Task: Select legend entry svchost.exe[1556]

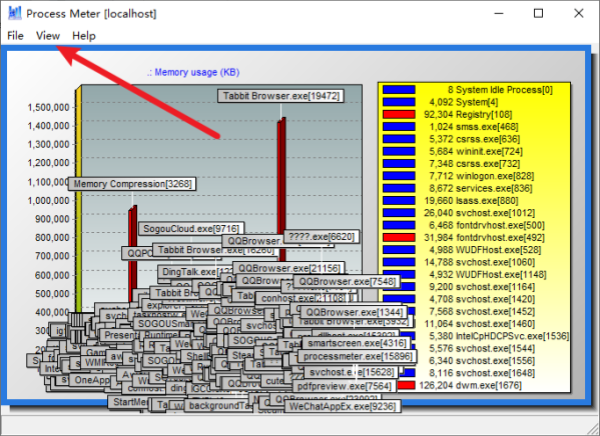Action: click(x=482, y=361)
